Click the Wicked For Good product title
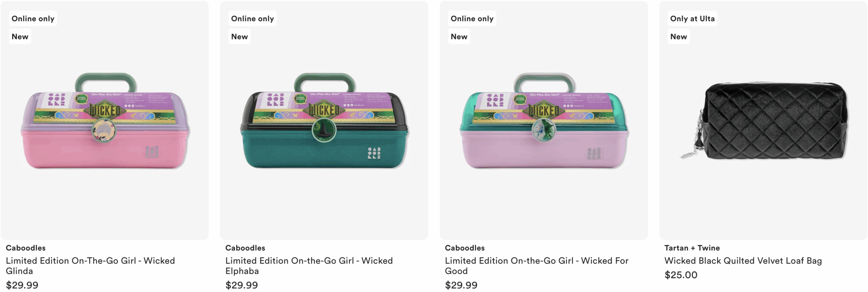This screenshot has width=868, height=292. pyautogui.click(x=536, y=266)
